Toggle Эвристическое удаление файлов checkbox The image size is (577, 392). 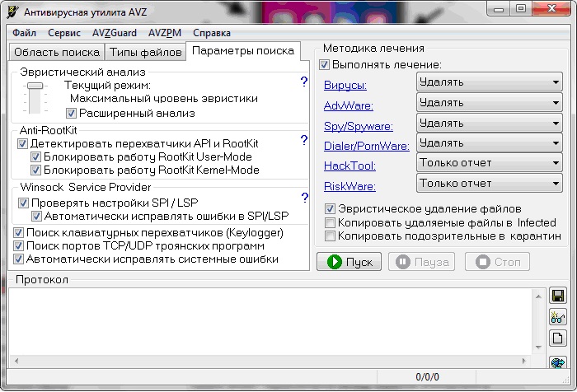330,209
